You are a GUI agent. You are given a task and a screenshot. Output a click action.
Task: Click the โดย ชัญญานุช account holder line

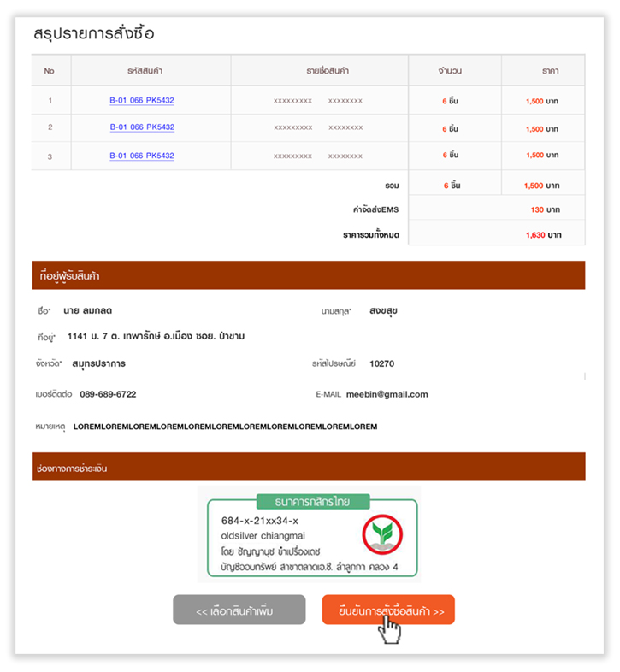tap(270, 551)
